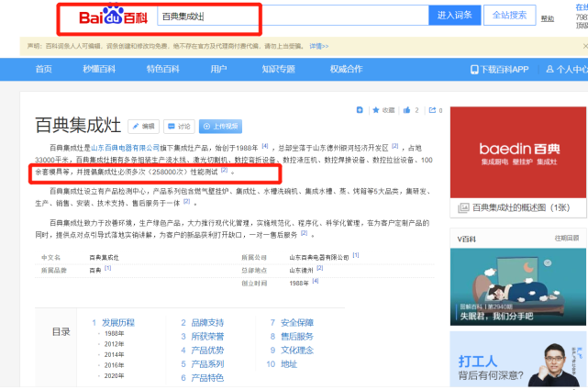Go to the 首页 tab
The image size is (588, 390).
[44, 69]
